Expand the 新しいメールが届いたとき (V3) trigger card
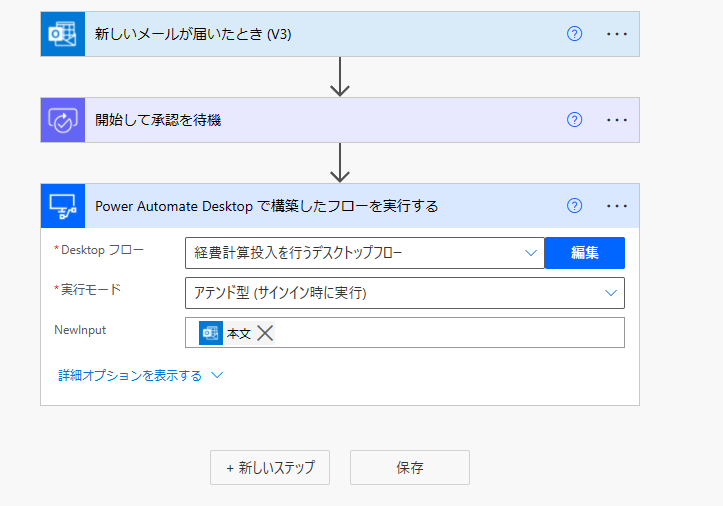Viewport: 723px width, 506px height. click(339, 34)
